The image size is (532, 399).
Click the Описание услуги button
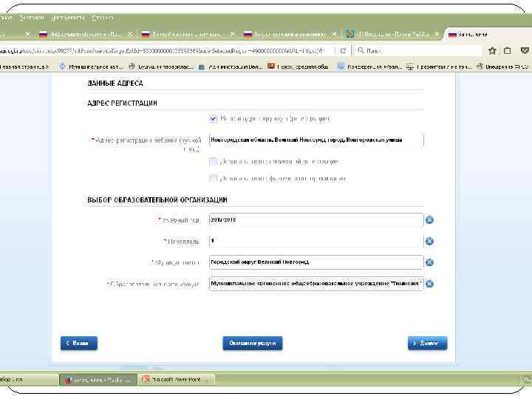tap(253, 343)
